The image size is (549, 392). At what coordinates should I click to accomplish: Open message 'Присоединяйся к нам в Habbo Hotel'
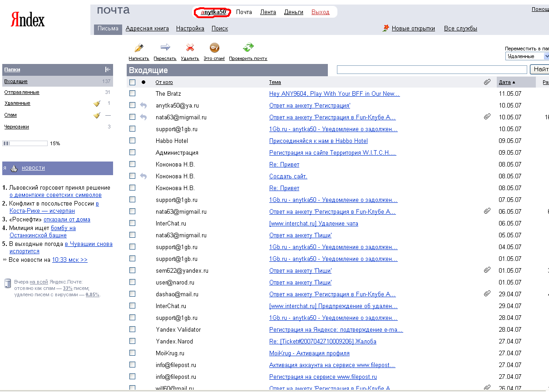[319, 141]
